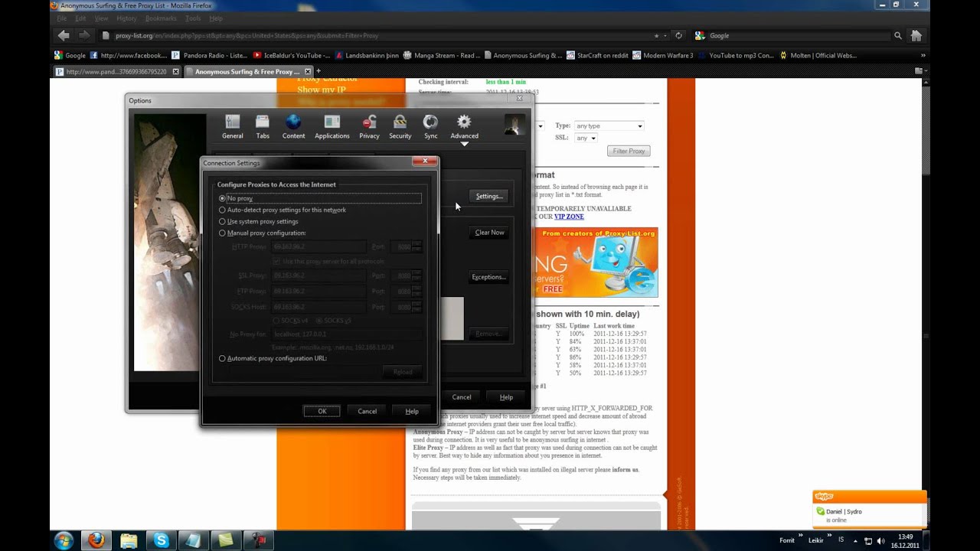Open the Security options pane
This screenshot has width=980, height=551.
(400, 127)
